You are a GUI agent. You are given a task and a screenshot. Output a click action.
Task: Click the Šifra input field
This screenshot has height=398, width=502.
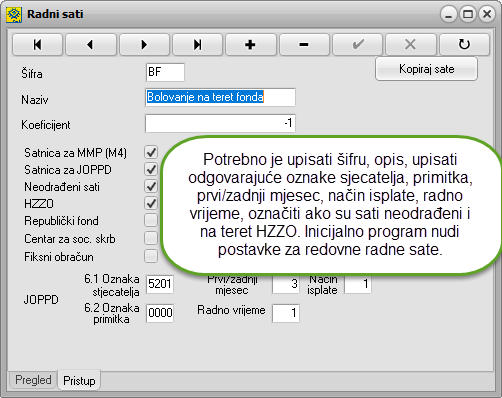point(165,72)
